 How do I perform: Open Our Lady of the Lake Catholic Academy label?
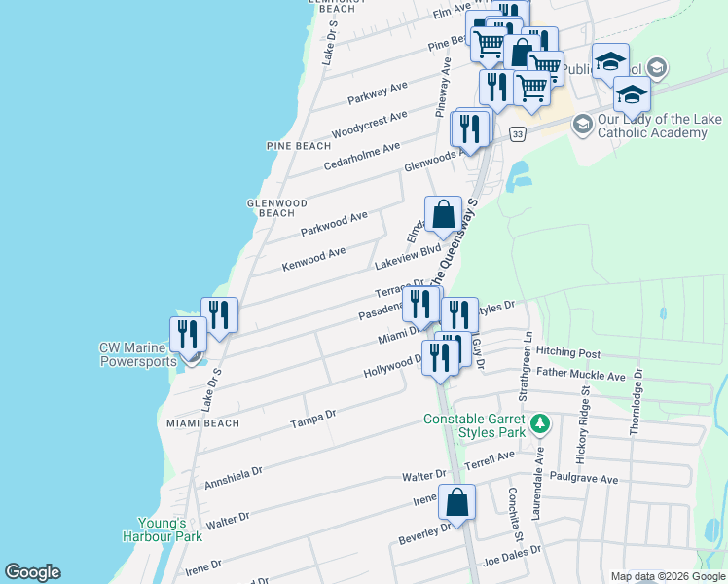(x=659, y=126)
